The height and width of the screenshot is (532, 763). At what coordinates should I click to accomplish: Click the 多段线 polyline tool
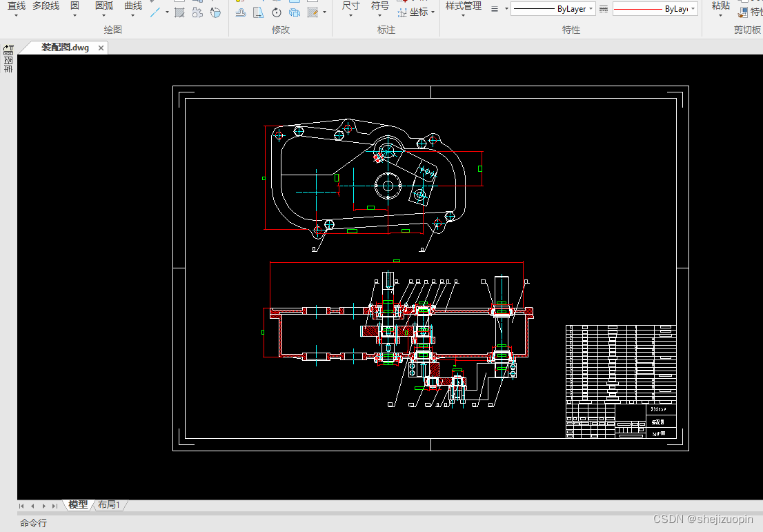(46, 6)
